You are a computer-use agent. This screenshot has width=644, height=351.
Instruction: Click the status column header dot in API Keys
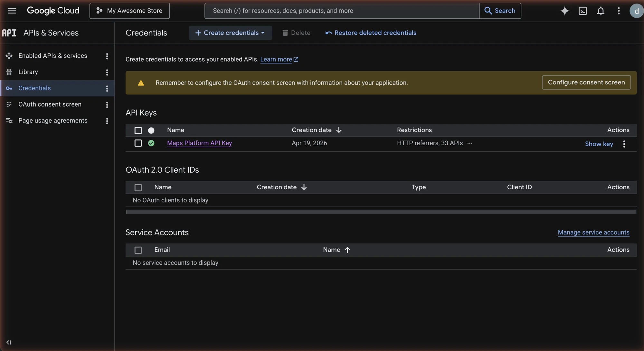151,130
